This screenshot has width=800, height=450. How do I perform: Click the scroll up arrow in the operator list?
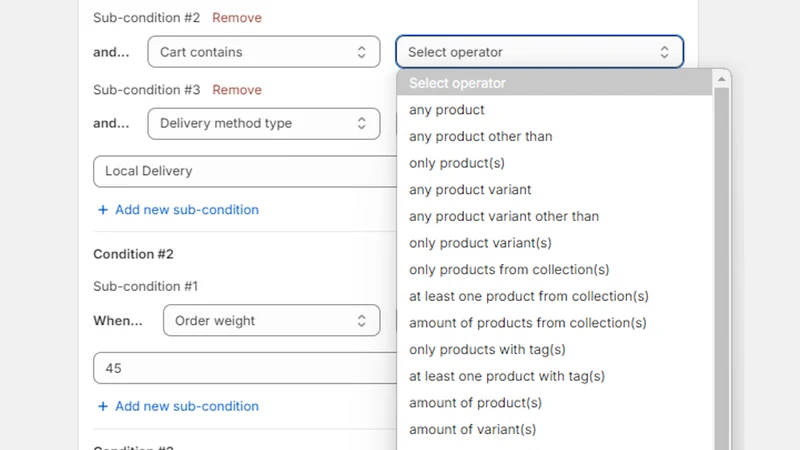[x=721, y=79]
